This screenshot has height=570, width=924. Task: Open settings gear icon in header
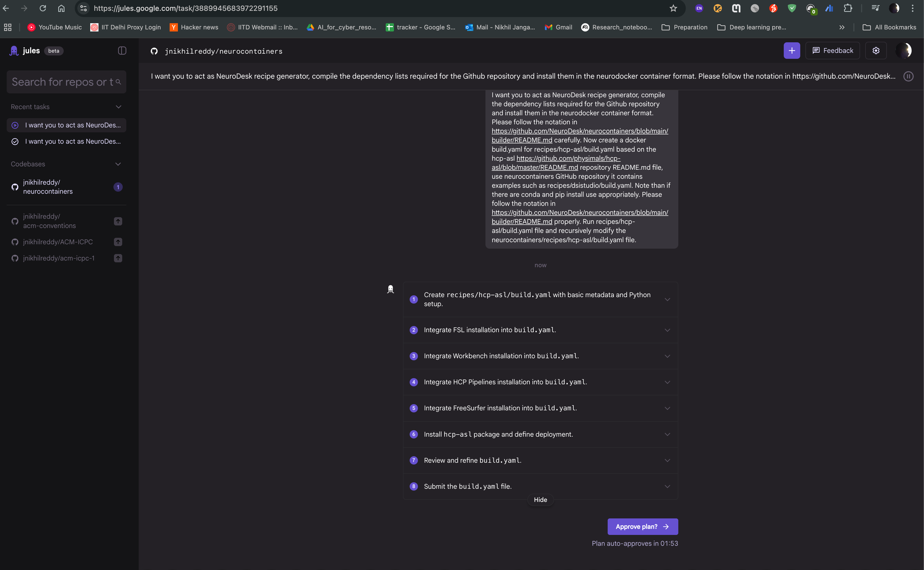(876, 51)
